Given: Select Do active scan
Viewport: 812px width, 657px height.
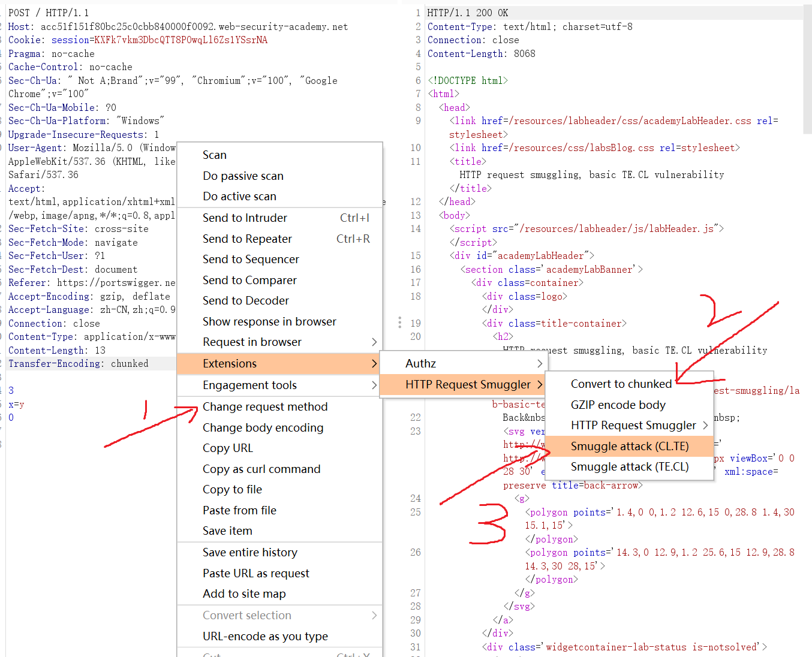Looking at the screenshot, I should [279, 196].
